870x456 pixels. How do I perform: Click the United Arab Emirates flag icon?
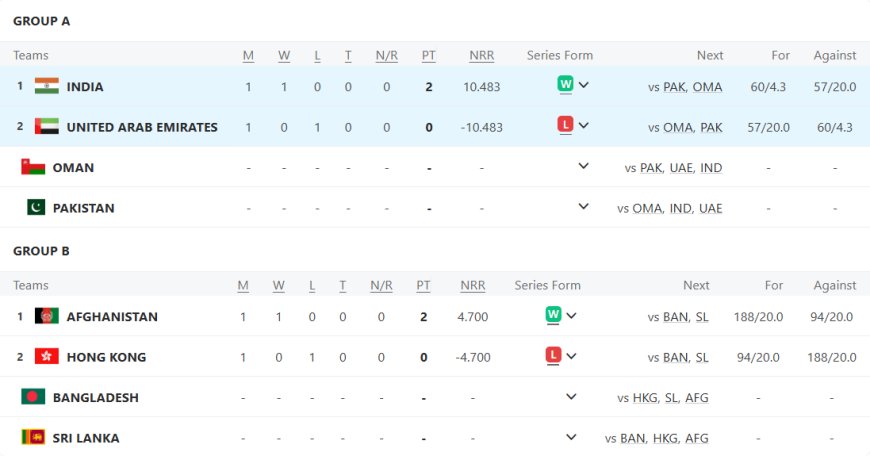pos(47,127)
